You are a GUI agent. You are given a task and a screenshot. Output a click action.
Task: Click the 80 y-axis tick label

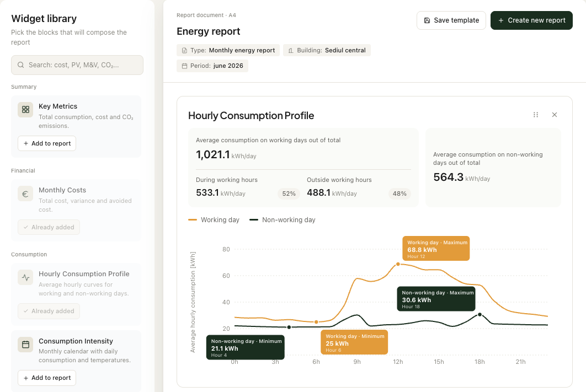pyautogui.click(x=226, y=249)
